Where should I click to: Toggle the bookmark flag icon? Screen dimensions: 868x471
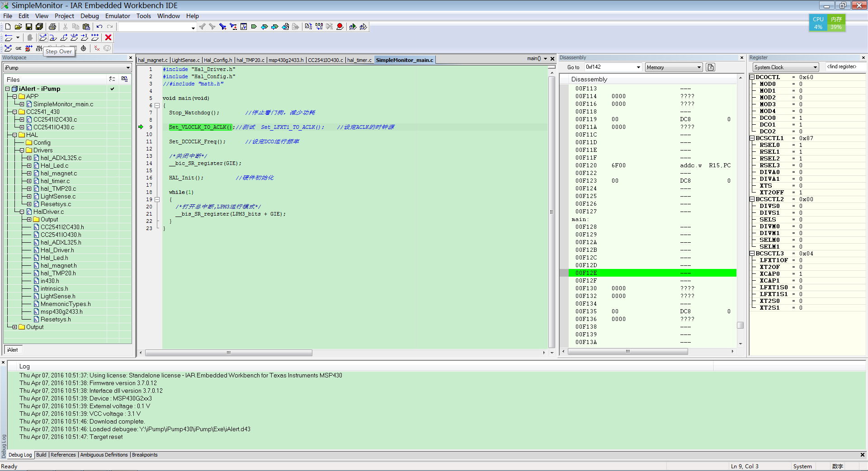click(x=254, y=27)
